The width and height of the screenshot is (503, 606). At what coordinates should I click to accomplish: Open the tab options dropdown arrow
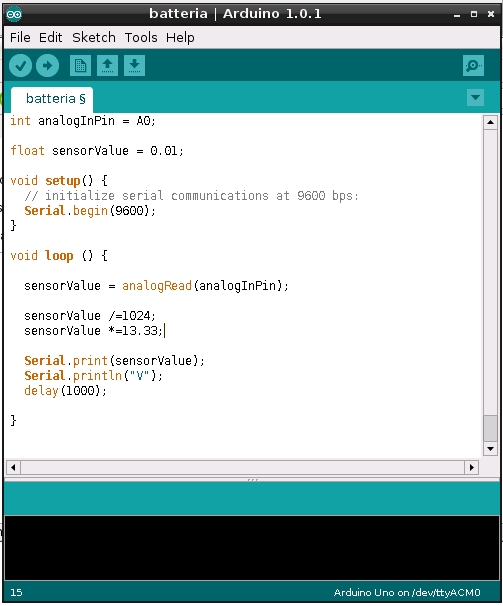pyautogui.click(x=475, y=98)
